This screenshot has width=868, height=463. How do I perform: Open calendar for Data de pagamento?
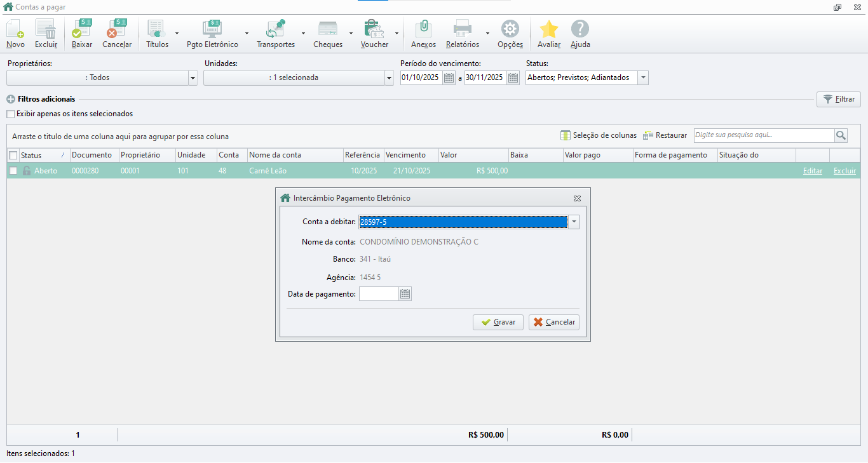point(405,294)
